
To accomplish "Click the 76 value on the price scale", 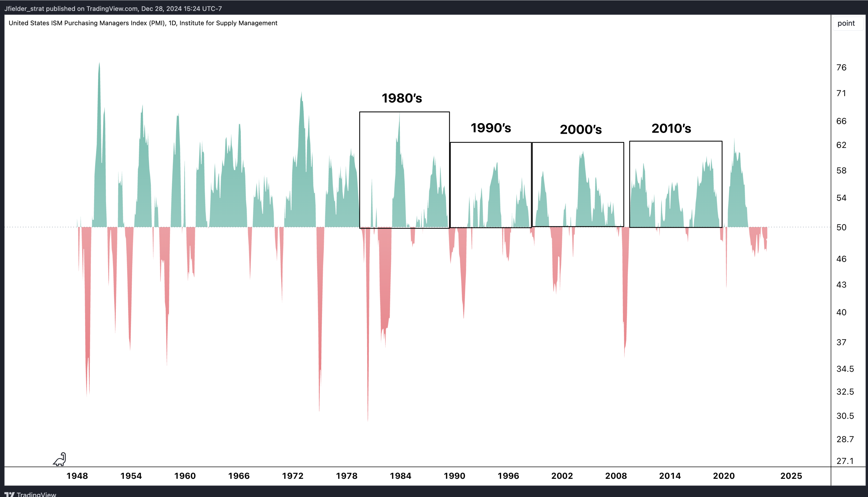I will [x=841, y=68].
